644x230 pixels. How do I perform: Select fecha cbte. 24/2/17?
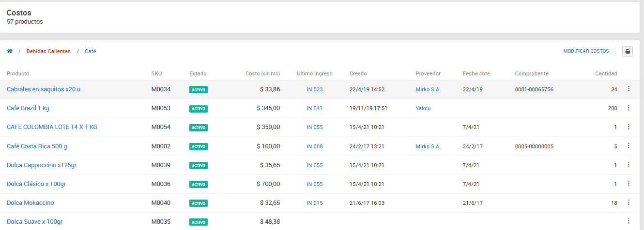pos(473,146)
